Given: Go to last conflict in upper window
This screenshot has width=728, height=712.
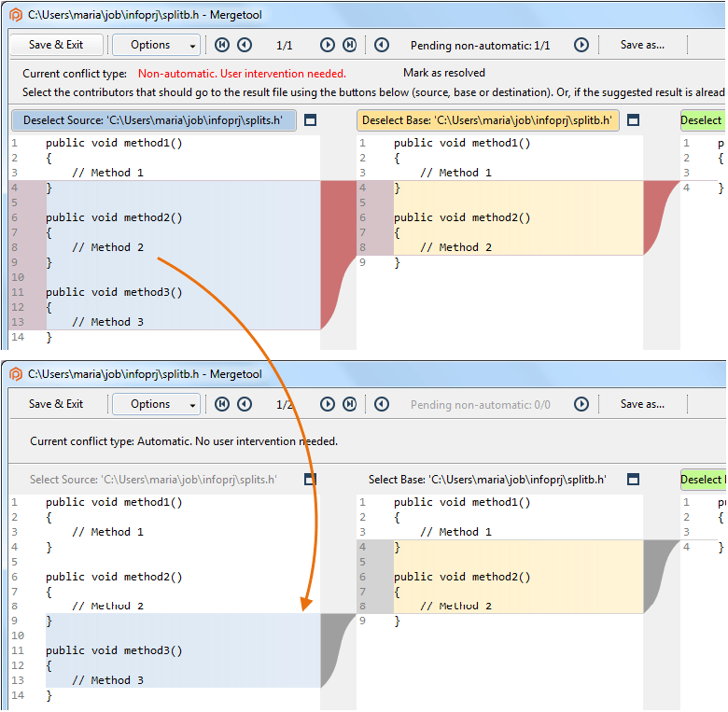Looking at the screenshot, I should click(x=350, y=45).
